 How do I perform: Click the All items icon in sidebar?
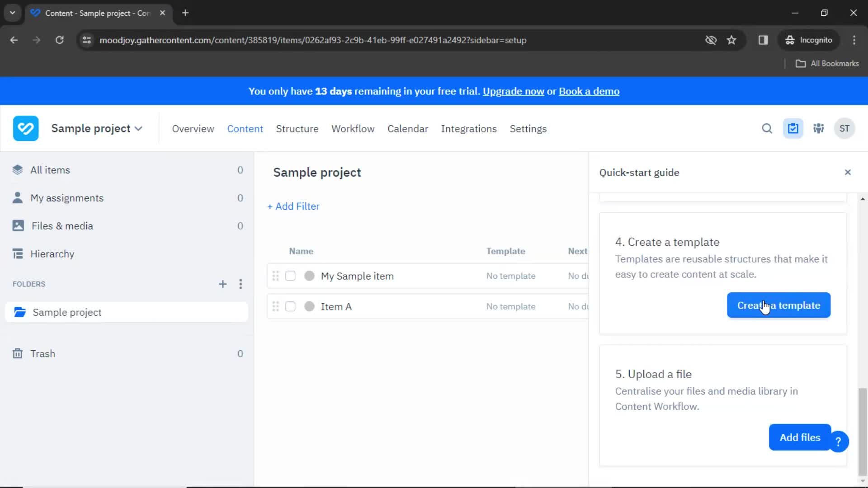point(18,170)
